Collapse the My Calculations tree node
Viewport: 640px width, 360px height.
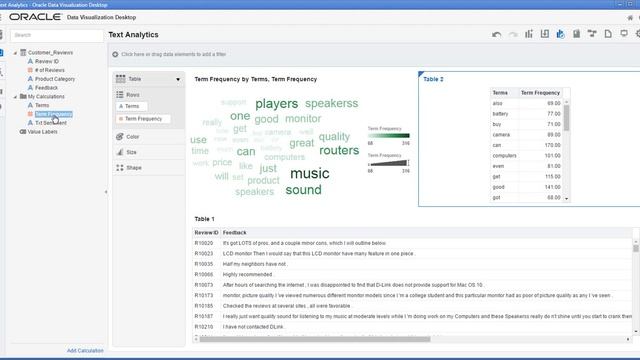point(16,97)
